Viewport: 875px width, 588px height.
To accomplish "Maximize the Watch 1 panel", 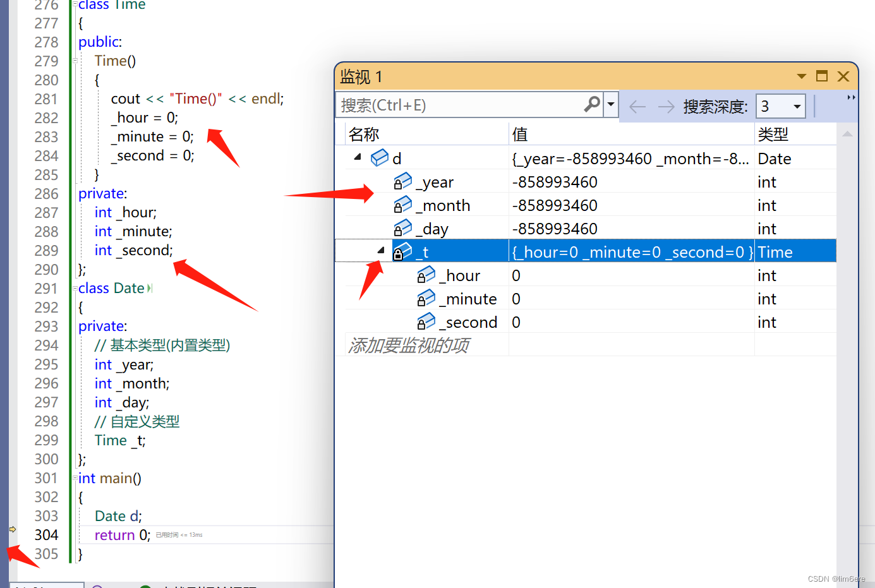I will click(822, 76).
